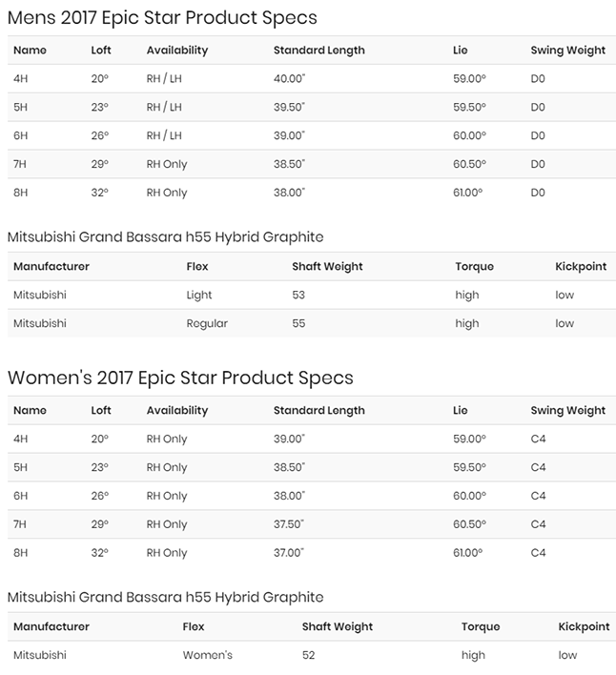Click the Women's 5H swing weight C4
The width and height of the screenshot is (616, 675).
(x=538, y=467)
